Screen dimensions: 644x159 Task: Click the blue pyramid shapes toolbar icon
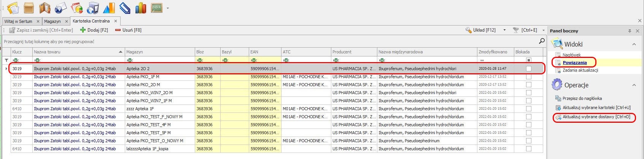coord(109,8)
